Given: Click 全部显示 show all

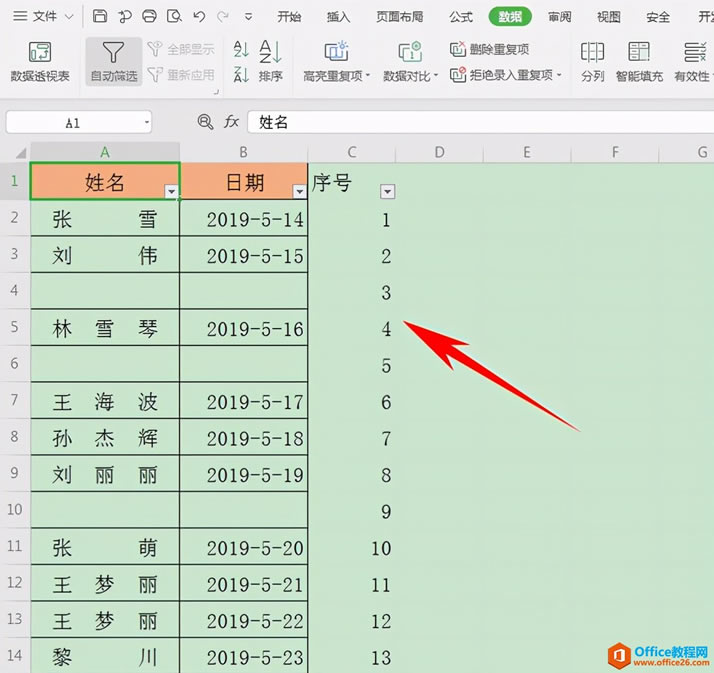Looking at the screenshot, I should coord(181,49).
